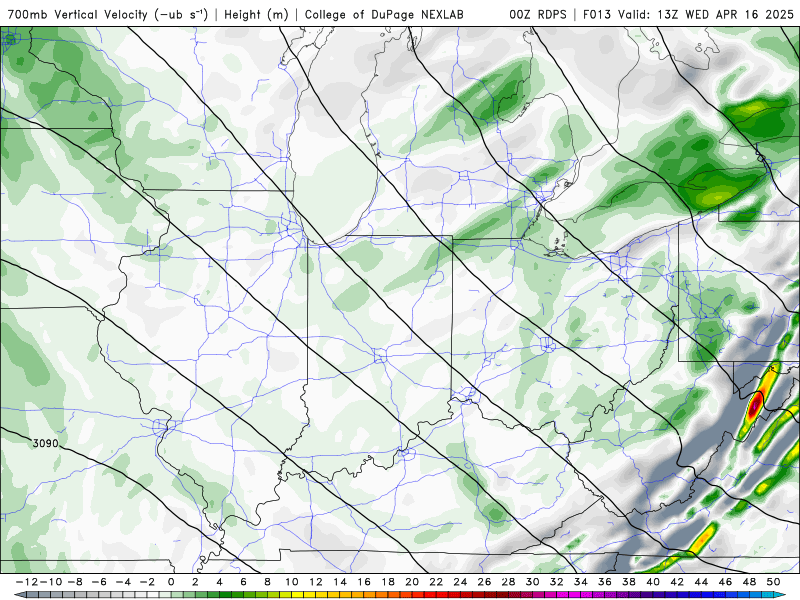Select colorbar label "42"
This screenshot has width=800, height=600.
pos(677,582)
